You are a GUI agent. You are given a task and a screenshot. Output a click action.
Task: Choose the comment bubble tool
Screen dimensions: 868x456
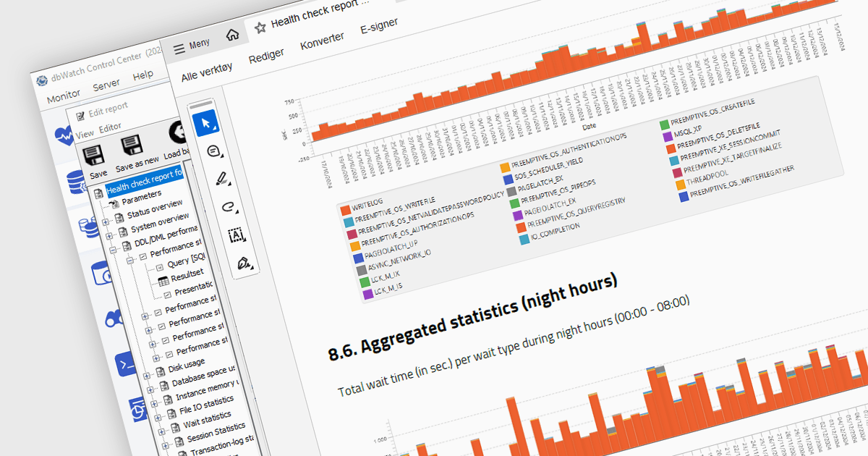[x=214, y=151]
